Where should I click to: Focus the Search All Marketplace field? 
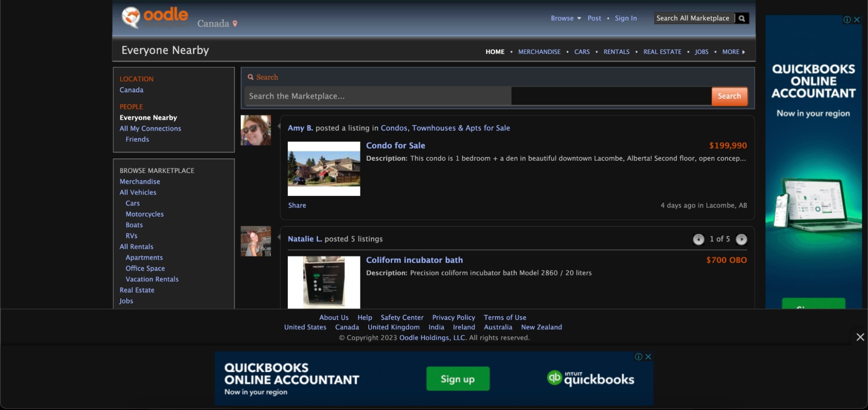[x=694, y=18]
